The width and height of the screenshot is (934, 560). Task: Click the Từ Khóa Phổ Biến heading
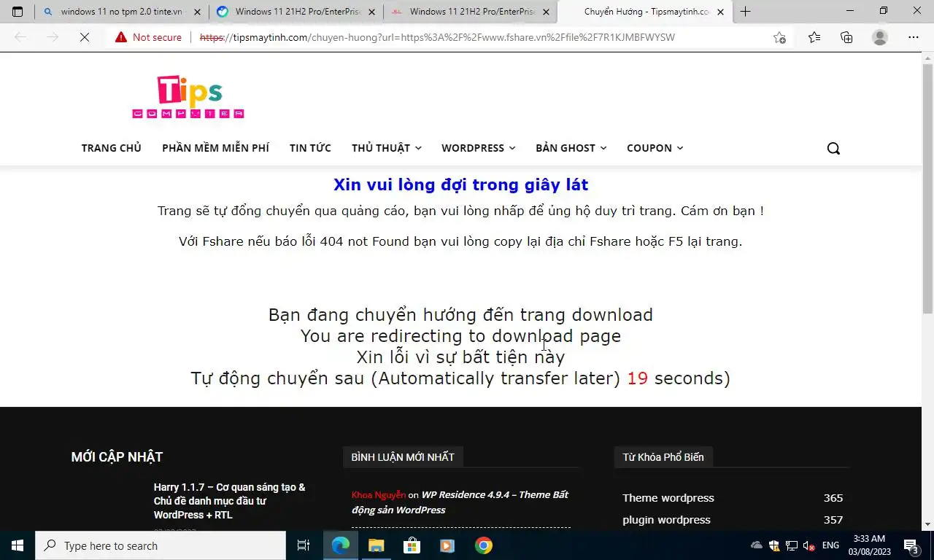pos(663,457)
